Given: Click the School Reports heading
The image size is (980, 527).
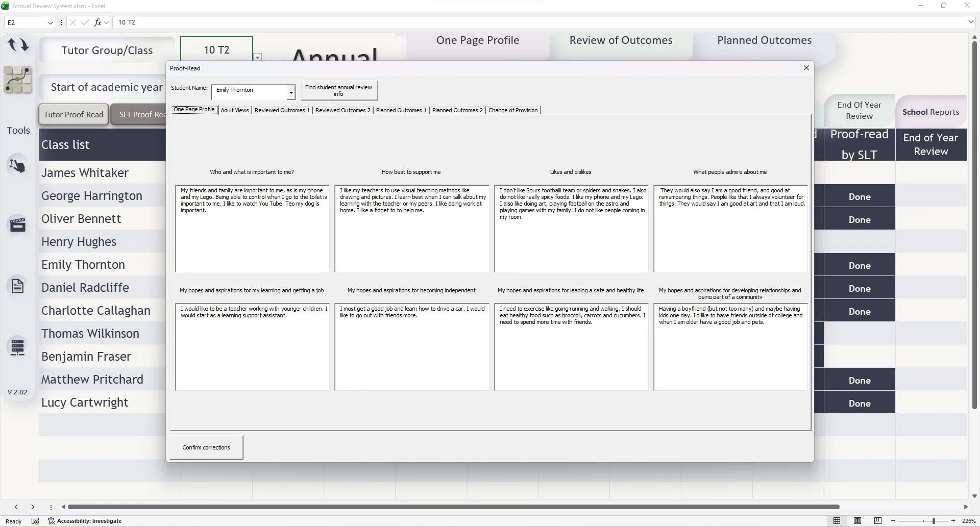Looking at the screenshot, I should 930,112.
